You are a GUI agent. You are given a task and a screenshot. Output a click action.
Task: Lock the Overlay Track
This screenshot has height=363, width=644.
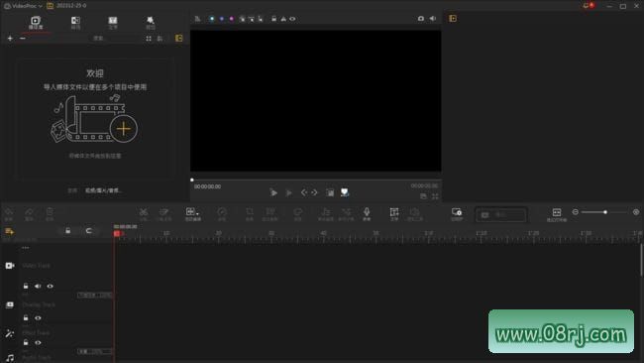pyautogui.click(x=26, y=317)
